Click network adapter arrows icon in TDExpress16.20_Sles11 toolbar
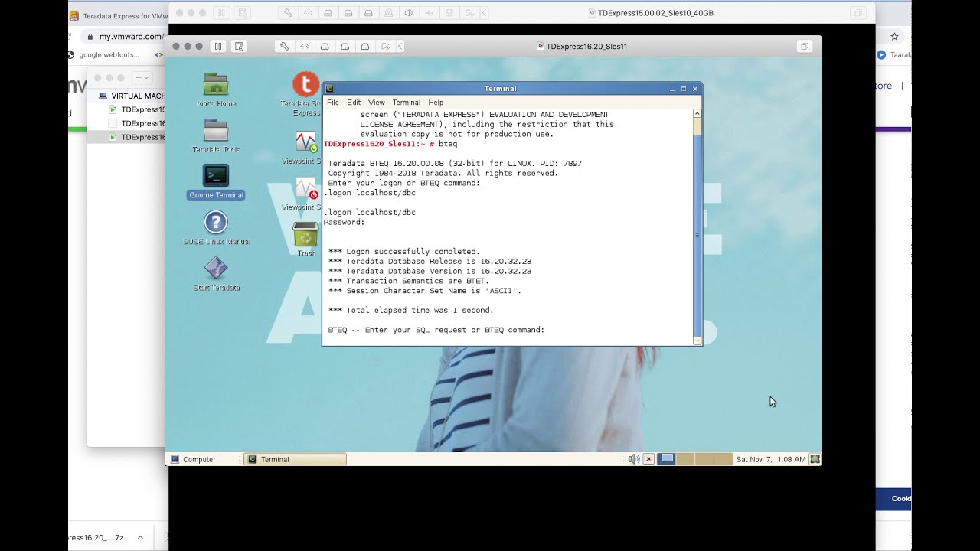The height and width of the screenshot is (551, 980). coord(305,47)
